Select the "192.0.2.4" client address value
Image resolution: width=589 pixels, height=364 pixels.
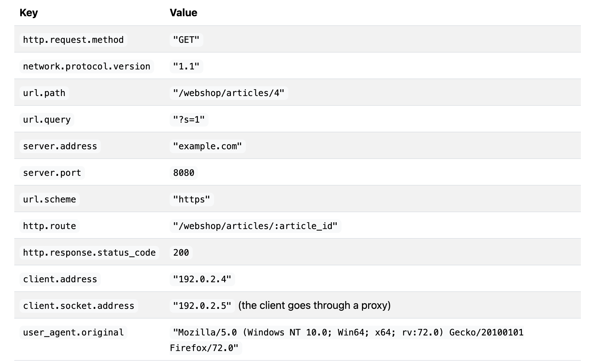[202, 279]
